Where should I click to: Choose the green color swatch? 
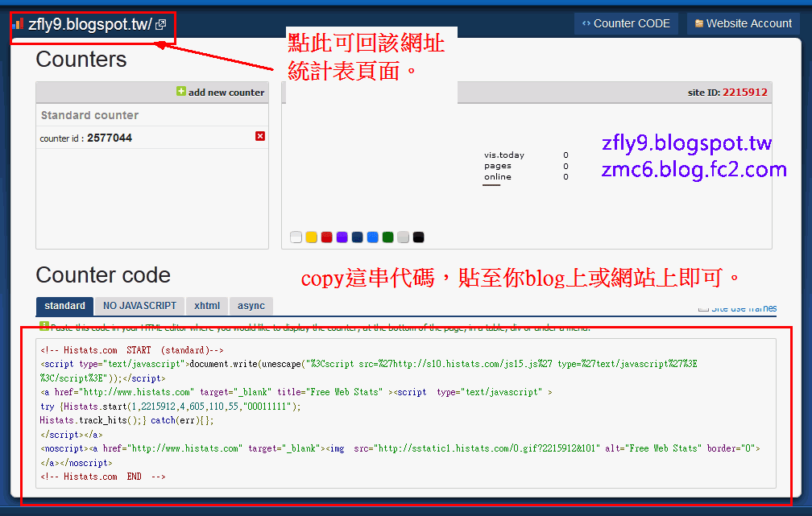(x=388, y=237)
